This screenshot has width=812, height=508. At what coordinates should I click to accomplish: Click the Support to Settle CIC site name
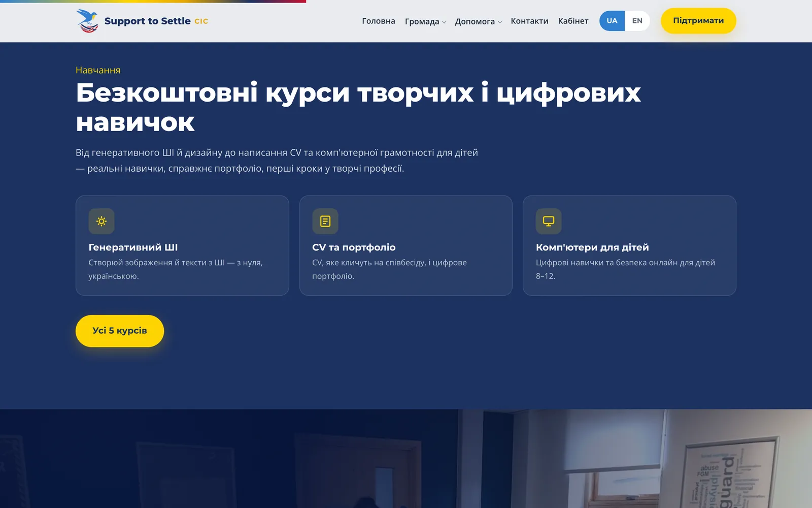[156, 21]
